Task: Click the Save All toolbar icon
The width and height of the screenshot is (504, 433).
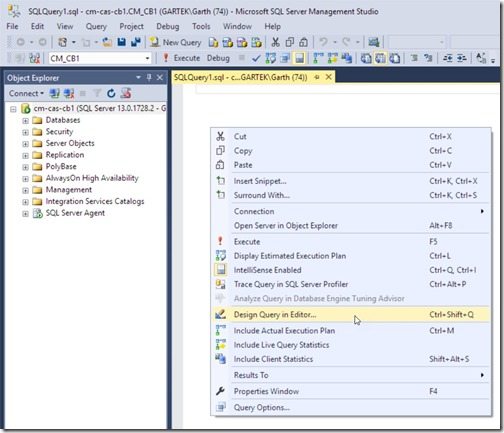Action: [136, 42]
